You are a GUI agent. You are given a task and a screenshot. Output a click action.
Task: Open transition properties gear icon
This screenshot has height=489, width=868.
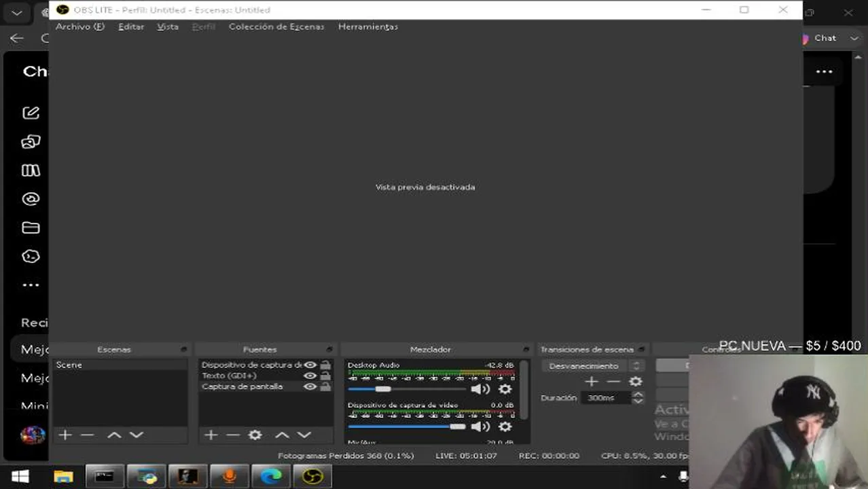coord(635,382)
